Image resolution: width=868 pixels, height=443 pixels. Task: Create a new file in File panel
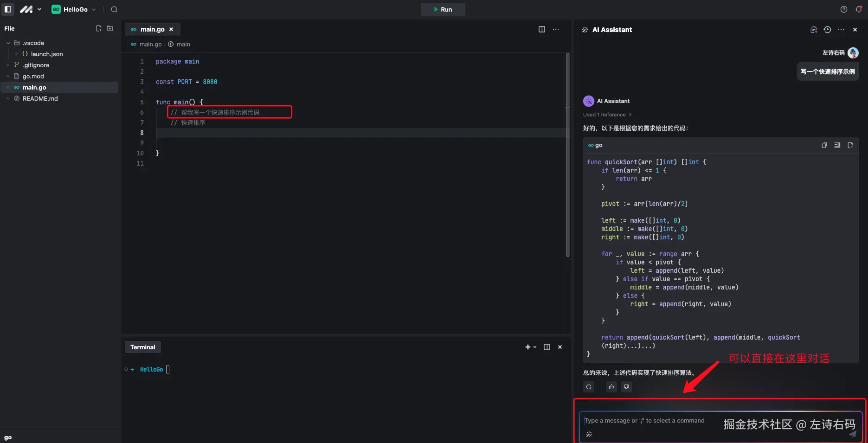(98, 28)
